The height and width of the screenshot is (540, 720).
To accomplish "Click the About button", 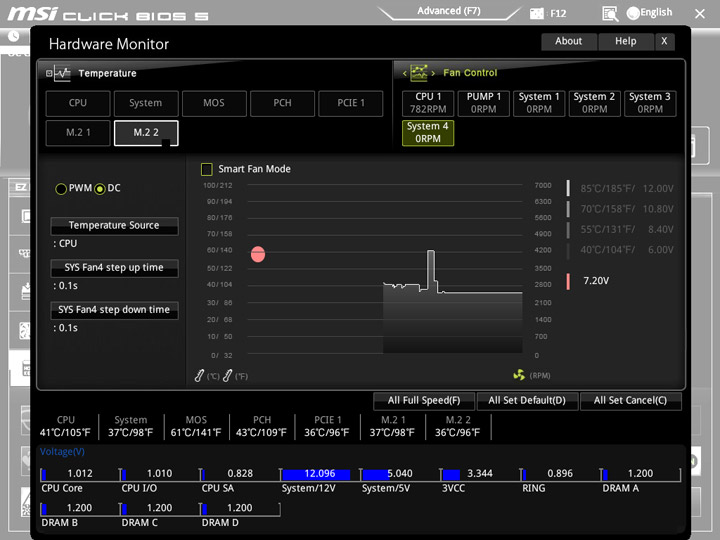I will (569, 41).
